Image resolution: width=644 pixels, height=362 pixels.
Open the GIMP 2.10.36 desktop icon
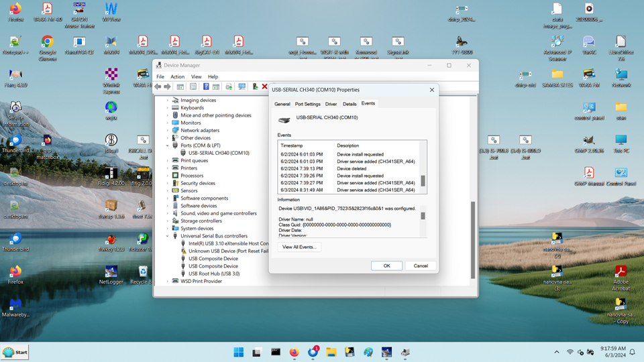point(589,143)
